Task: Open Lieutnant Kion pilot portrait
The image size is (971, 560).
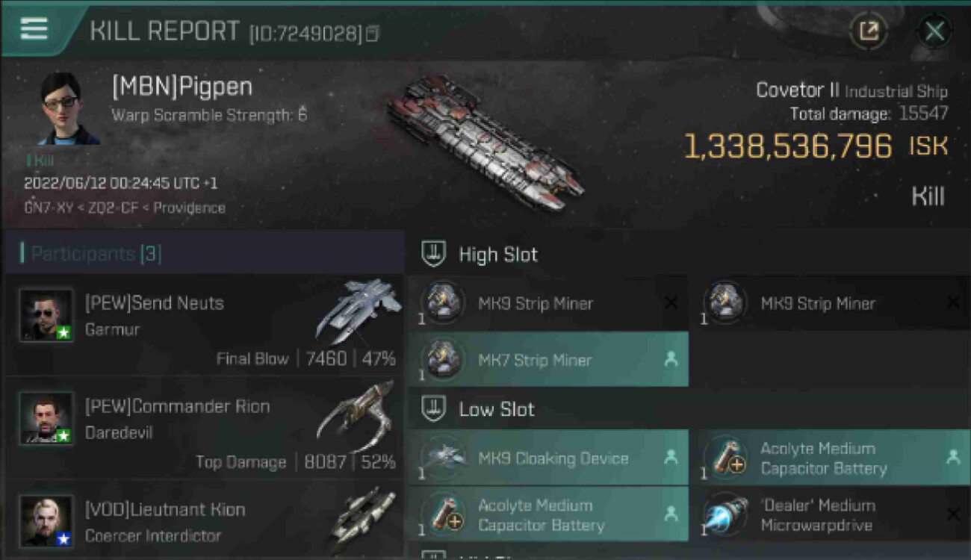Action: click(x=46, y=521)
